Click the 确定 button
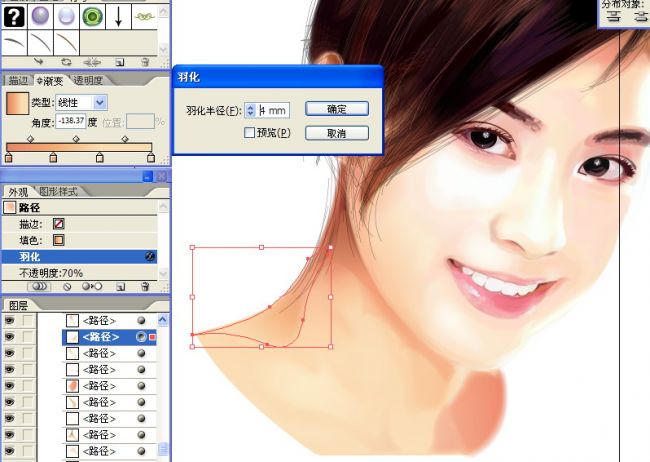This screenshot has height=462, width=650. (336, 108)
